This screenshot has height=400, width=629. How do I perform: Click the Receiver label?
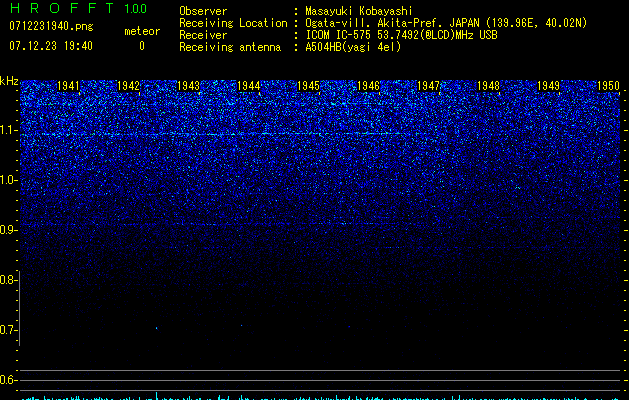pyautogui.click(x=203, y=35)
